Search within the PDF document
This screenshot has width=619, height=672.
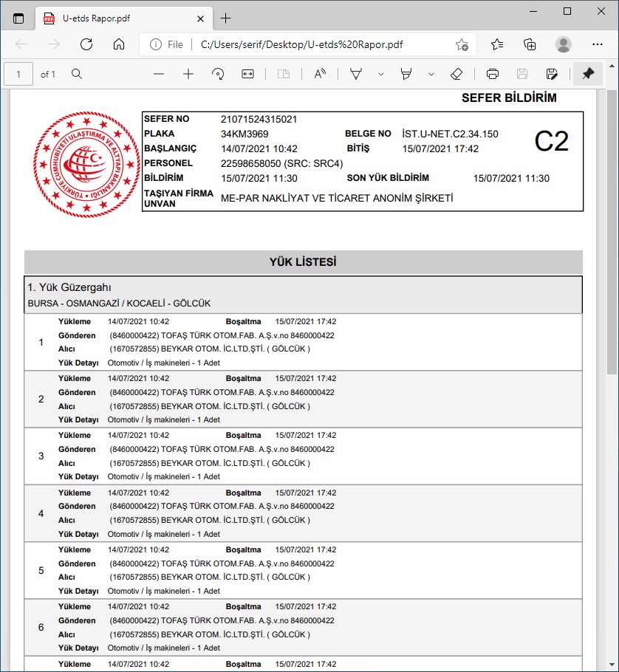(x=77, y=74)
